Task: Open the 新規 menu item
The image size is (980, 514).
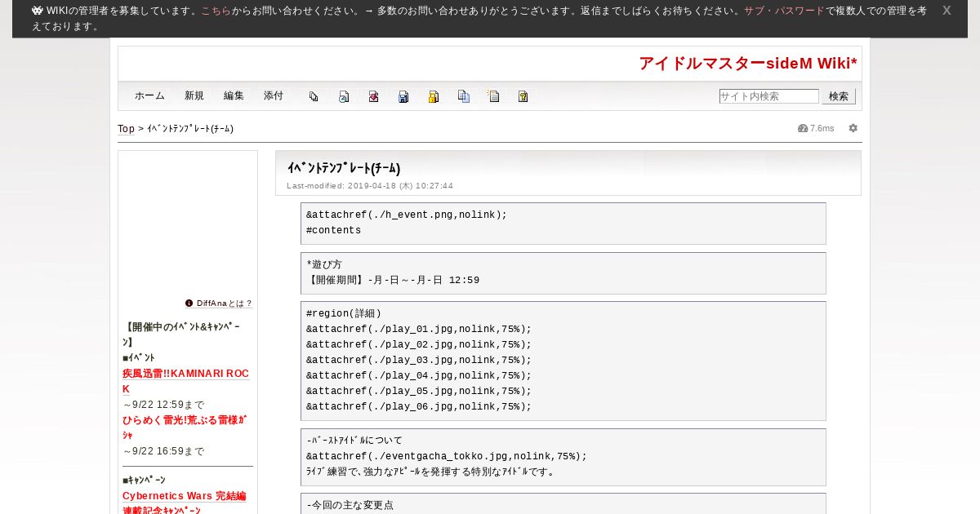Action: [194, 95]
